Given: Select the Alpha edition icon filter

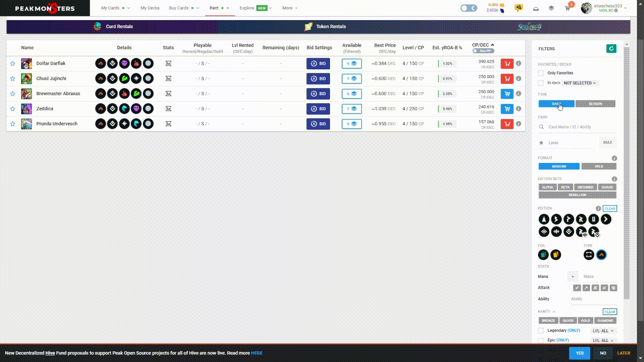Looking at the screenshot, I should [x=544, y=219].
